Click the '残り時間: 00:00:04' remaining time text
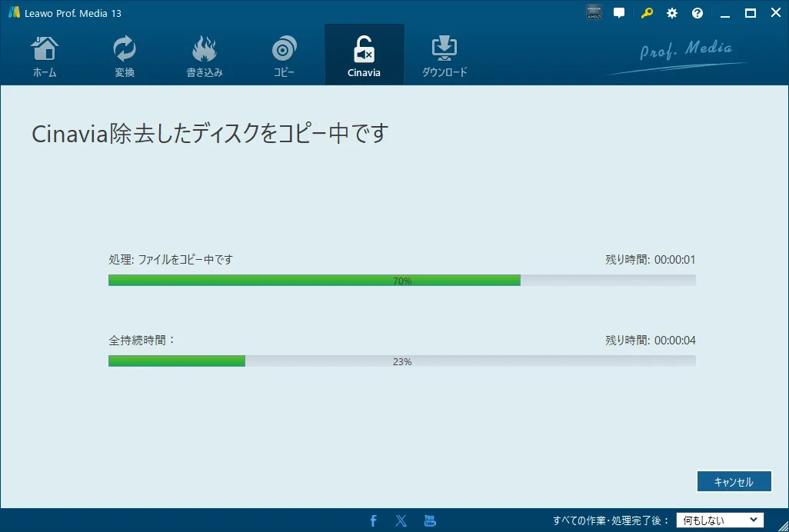 coord(650,341)
